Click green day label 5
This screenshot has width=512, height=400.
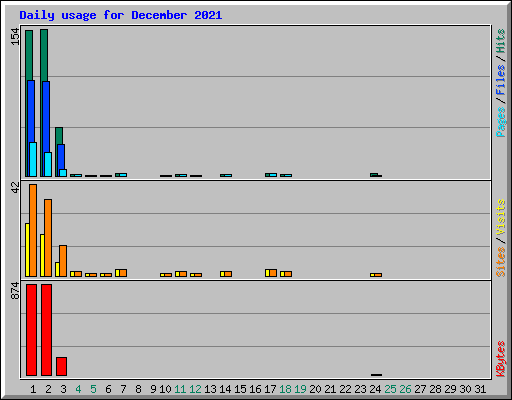[93, 389]
